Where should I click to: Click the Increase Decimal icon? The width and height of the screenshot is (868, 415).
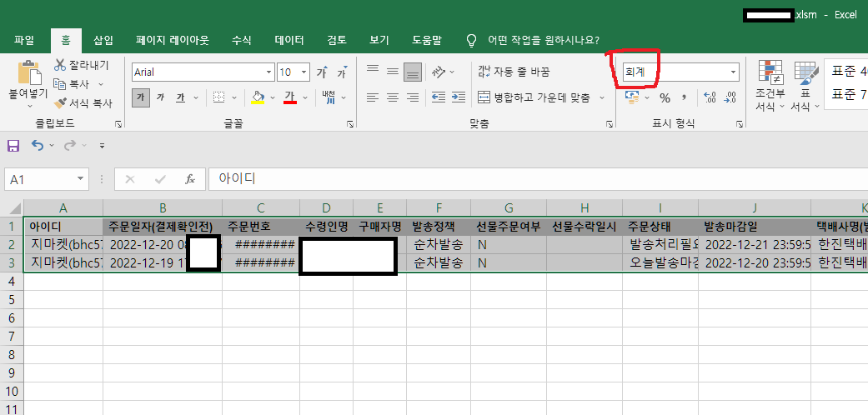click(710, 97)
